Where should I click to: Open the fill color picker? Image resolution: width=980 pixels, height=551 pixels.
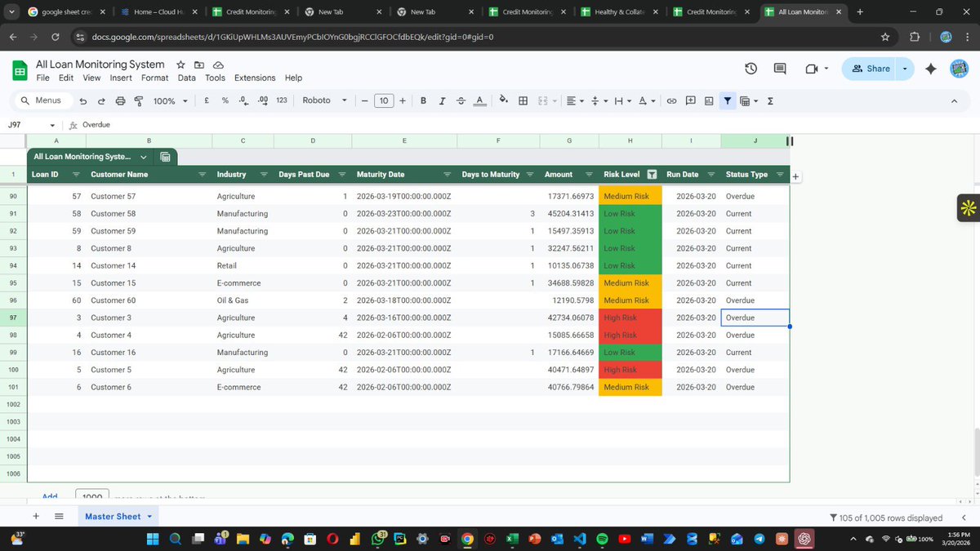click(504, 100)
